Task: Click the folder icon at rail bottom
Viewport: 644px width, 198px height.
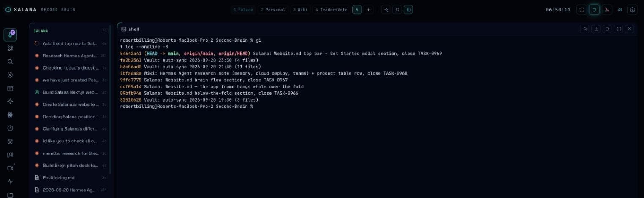Action: click(x=10, y=195)
